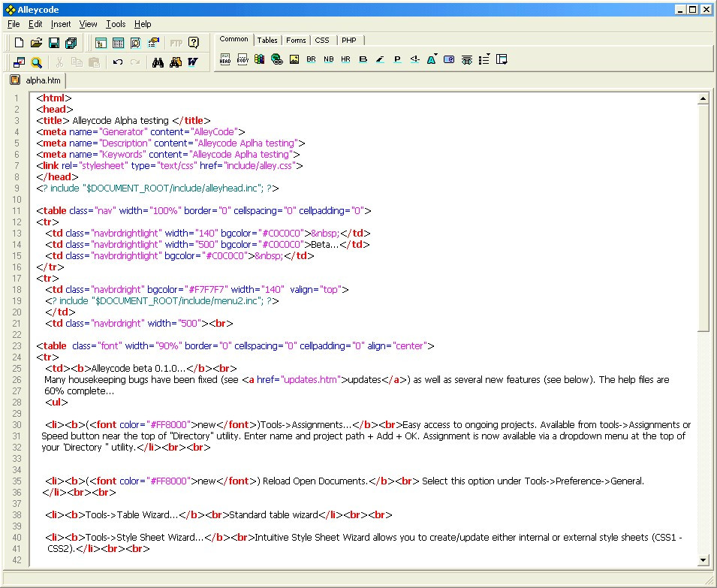Open the font A dropdown icon
The width and height of the screenshot is (717, 588).
point(432,59)
